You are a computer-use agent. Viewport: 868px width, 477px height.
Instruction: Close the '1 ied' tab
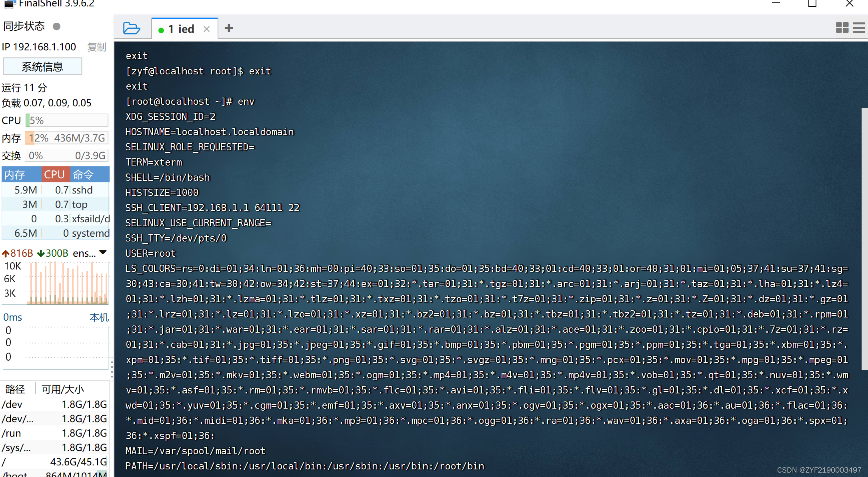206,29
